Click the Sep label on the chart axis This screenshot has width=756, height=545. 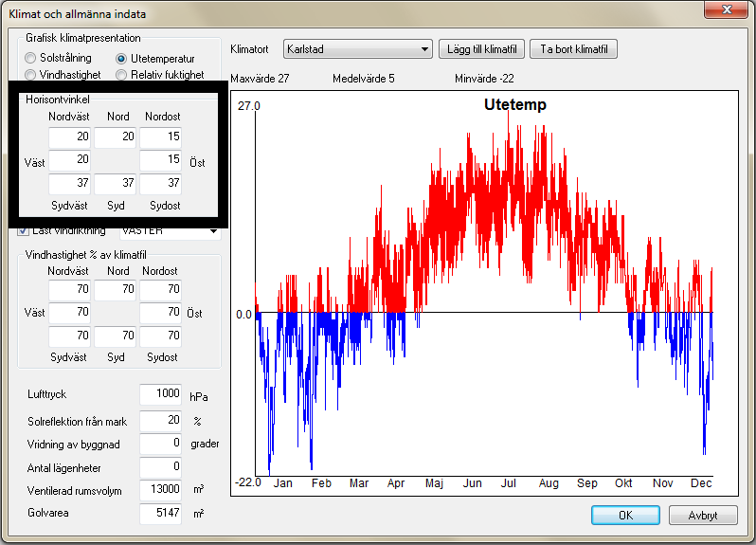(586, 483)
